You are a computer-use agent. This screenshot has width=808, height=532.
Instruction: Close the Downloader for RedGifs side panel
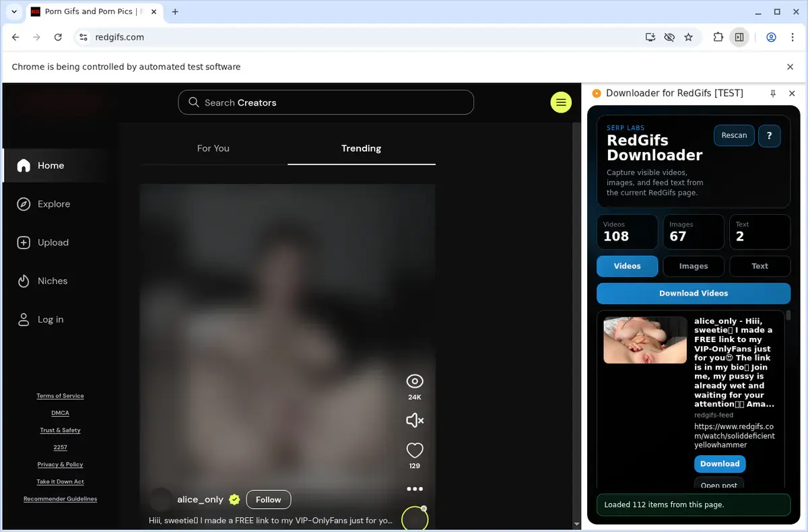point(792,94)
